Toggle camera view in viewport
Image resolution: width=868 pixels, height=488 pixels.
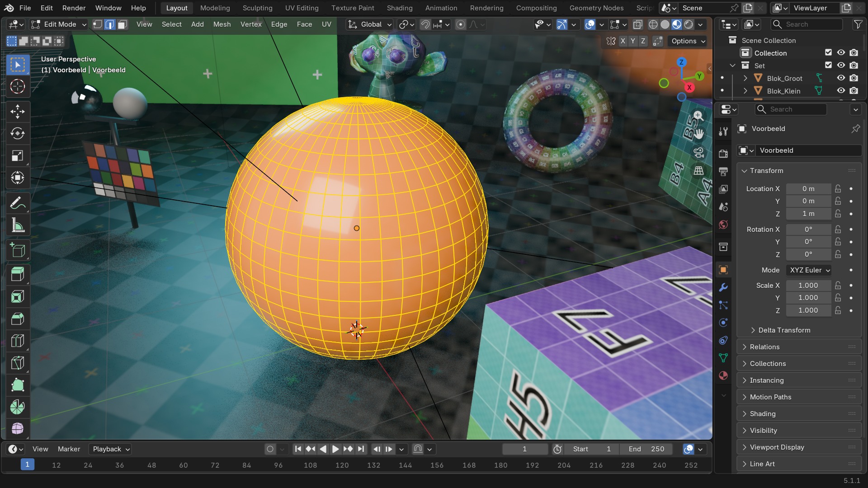pyautogui.click(x=698, y=153)
